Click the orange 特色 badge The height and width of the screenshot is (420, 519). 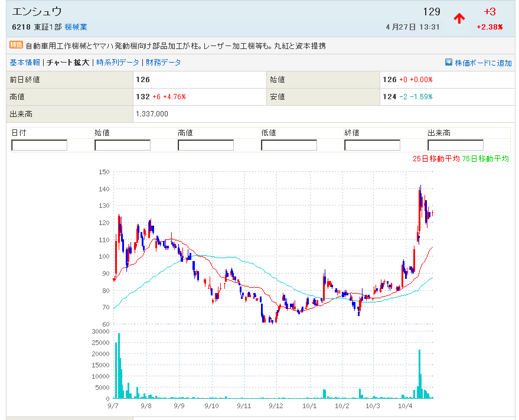[x=16, y=45]
